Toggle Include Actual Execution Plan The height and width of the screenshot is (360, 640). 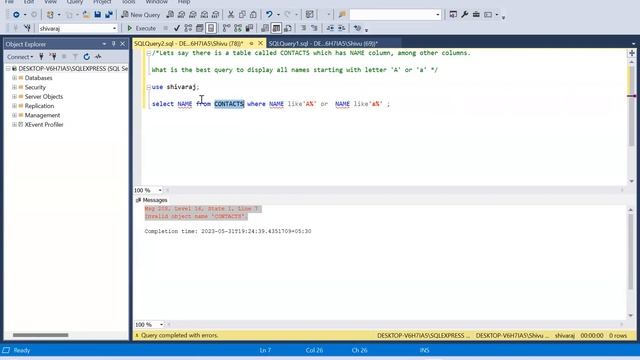click(x=226, y=28)
